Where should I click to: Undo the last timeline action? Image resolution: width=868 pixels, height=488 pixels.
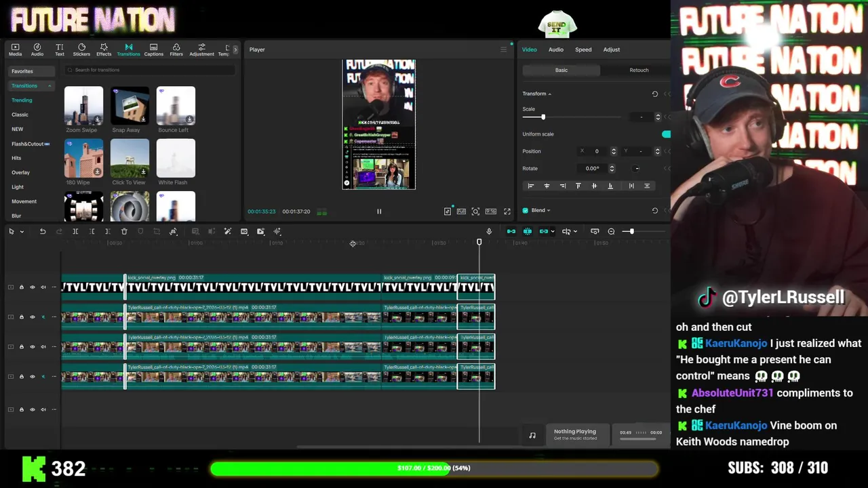(x=43, y=232)
